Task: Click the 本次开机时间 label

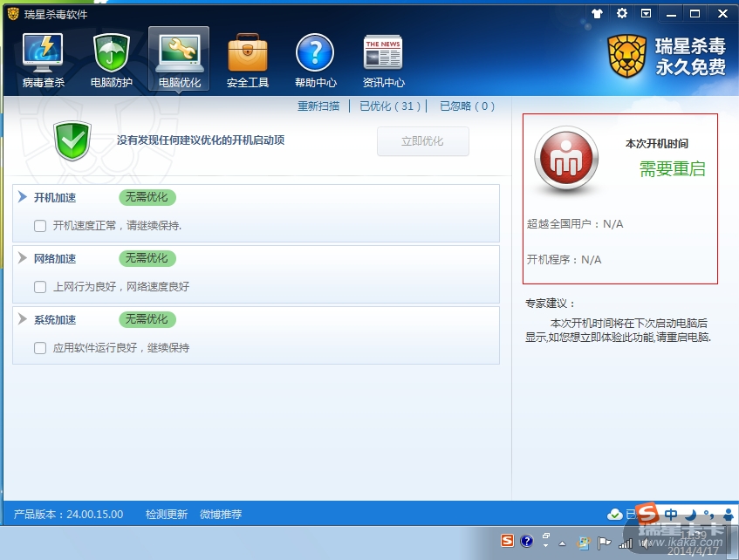Action: click(x=656, y=143)
